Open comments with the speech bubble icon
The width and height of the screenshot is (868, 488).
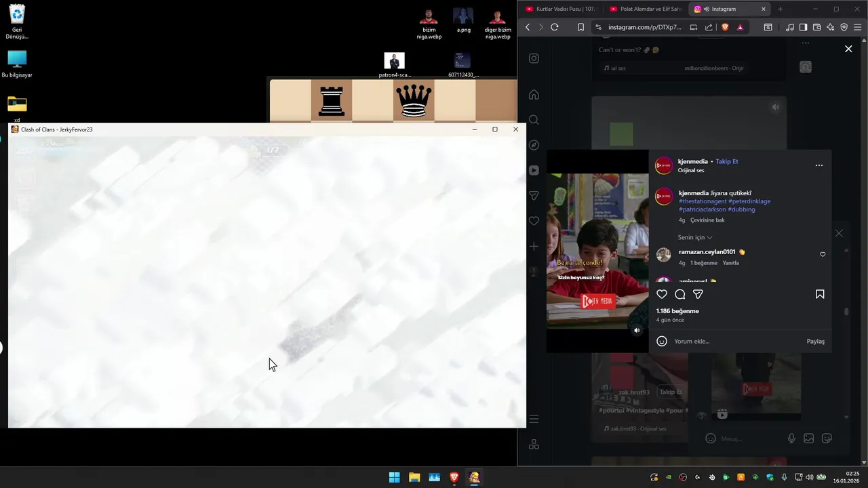(x=680, y=294)
